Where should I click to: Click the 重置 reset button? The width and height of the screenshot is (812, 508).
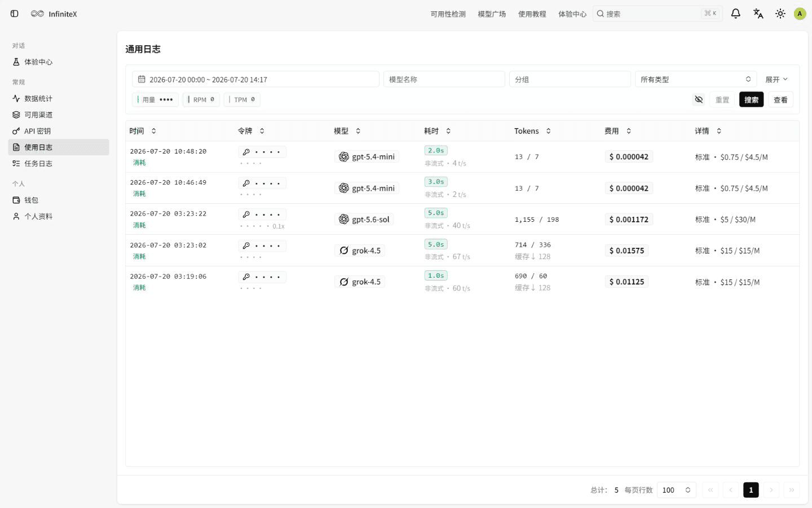pos(722,99)
